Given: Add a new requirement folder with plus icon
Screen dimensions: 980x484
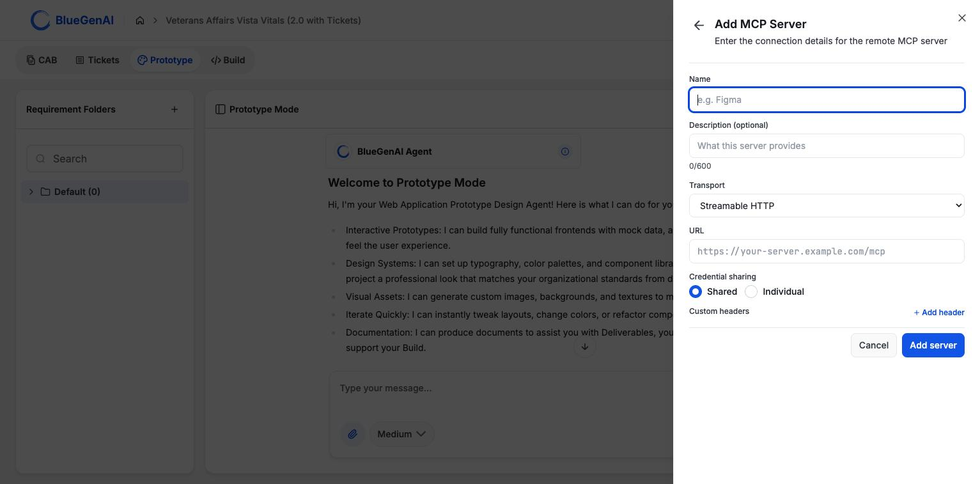Looking at the screenshot, I should (x=175, y=109).
